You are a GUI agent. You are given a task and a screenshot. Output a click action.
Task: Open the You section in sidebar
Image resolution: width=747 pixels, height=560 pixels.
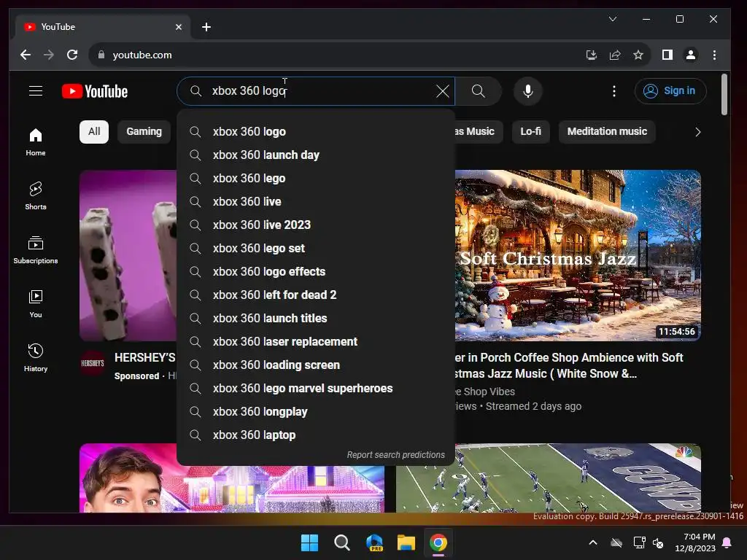[36, 304]
